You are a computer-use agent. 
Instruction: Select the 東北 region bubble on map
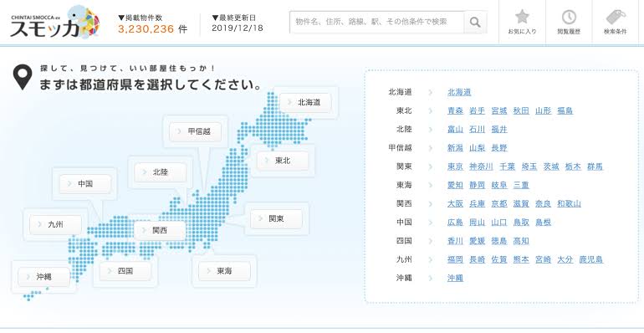[283, 161]
